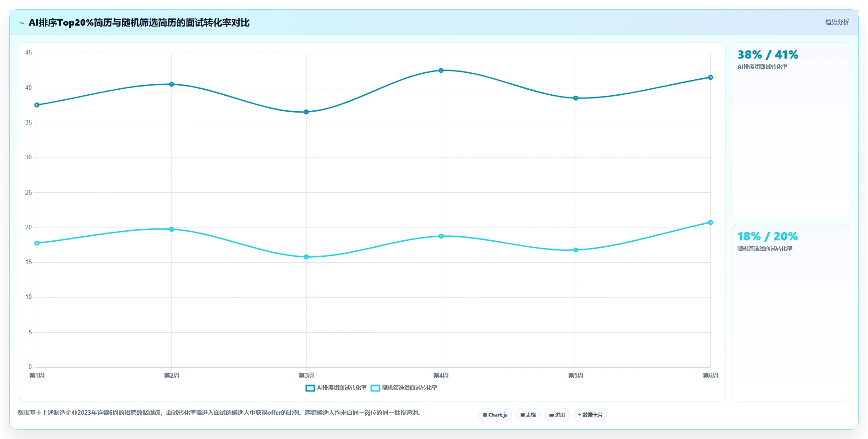Click the y-axis label 20

(x=28, y=228)
